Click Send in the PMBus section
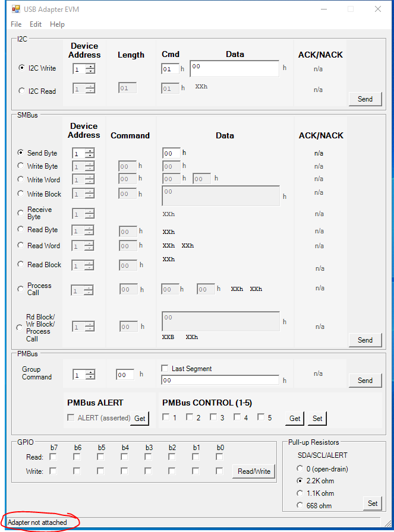The height and width of the screenshot is (532, 394). (x=365, y=381)
